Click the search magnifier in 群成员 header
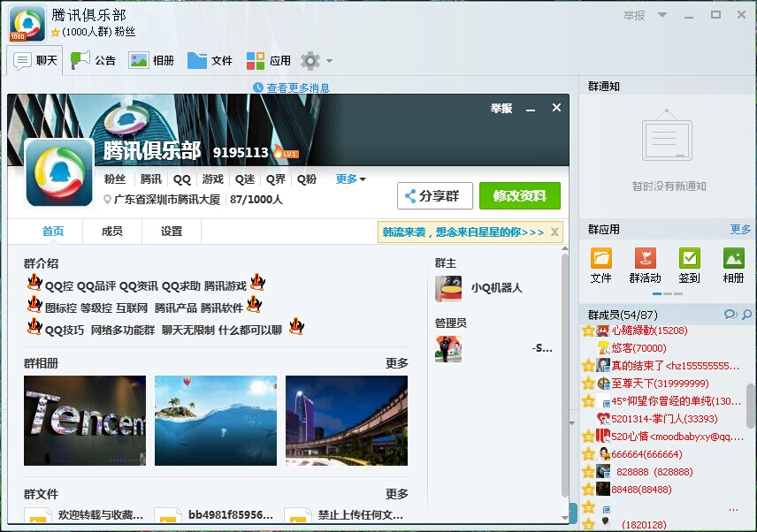The image size is (757, 532). pos(746,315)
